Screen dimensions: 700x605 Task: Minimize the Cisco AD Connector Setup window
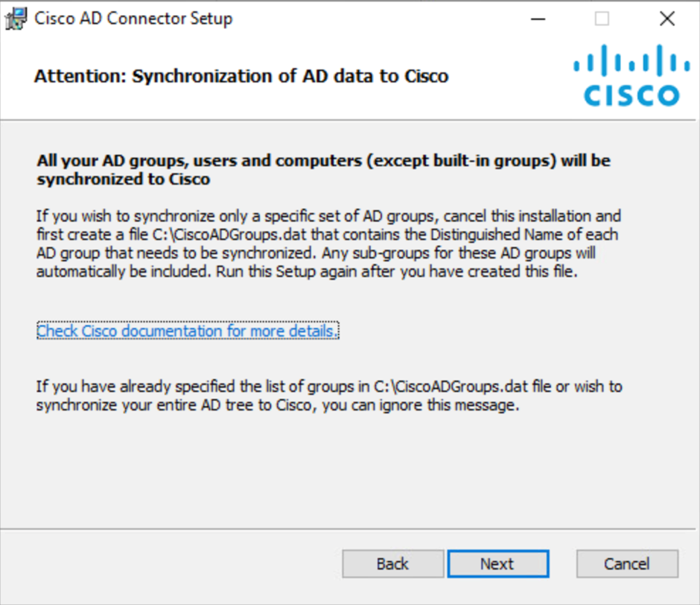point(538,19)
